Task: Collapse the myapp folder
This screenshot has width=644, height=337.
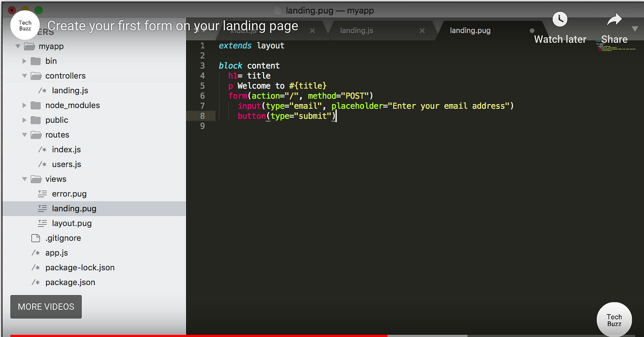Action: (18, 46)
